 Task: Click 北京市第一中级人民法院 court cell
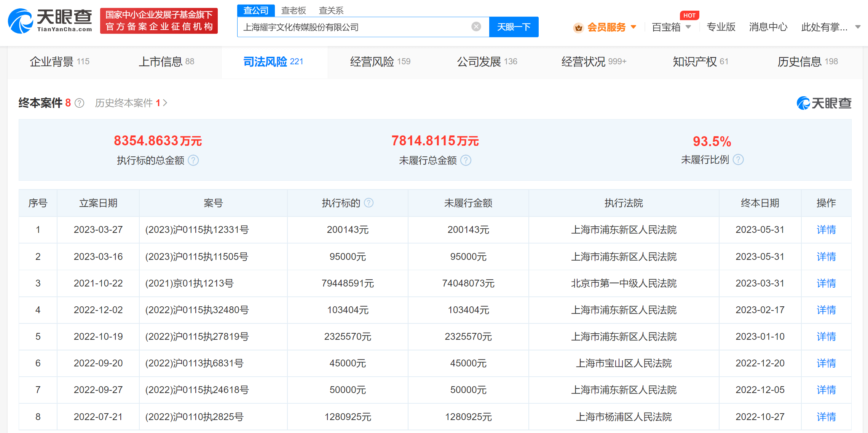(x=624, y=283)
